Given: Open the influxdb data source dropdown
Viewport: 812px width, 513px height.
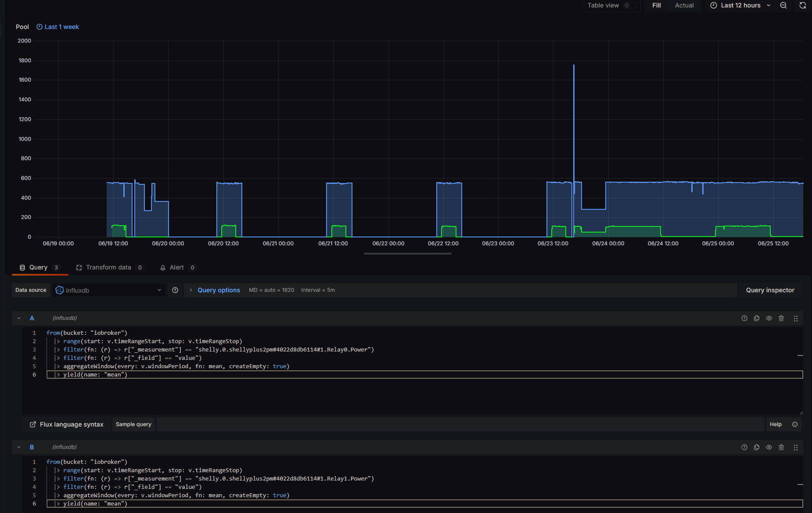Looking at the screenshot, I should [109, 290].
